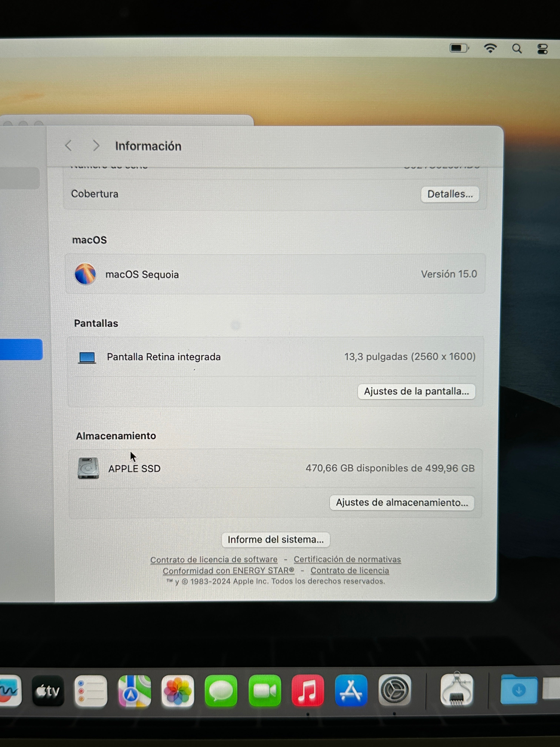This screenshot has width=560, height=747.
Task: Open App Store from the Dock
Action: click(x=351, y=690)
